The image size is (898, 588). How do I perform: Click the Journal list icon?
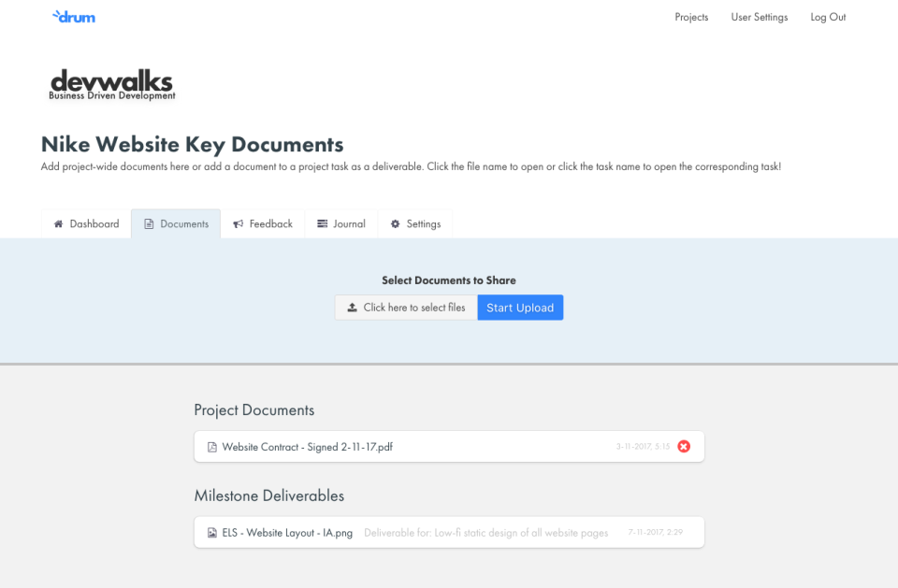coord(323,223)
